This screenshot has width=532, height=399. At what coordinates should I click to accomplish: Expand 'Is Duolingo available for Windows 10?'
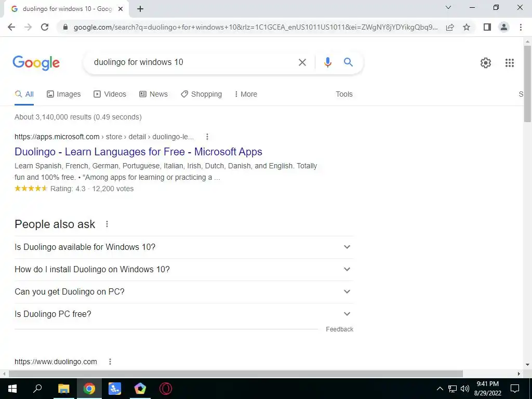(184, 247)
